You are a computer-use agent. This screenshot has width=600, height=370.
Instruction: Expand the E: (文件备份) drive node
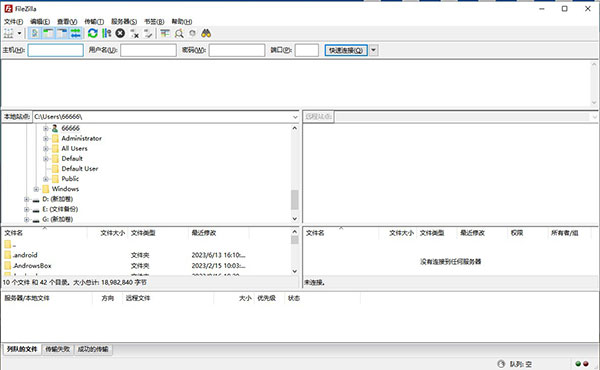tap(26, 210)
